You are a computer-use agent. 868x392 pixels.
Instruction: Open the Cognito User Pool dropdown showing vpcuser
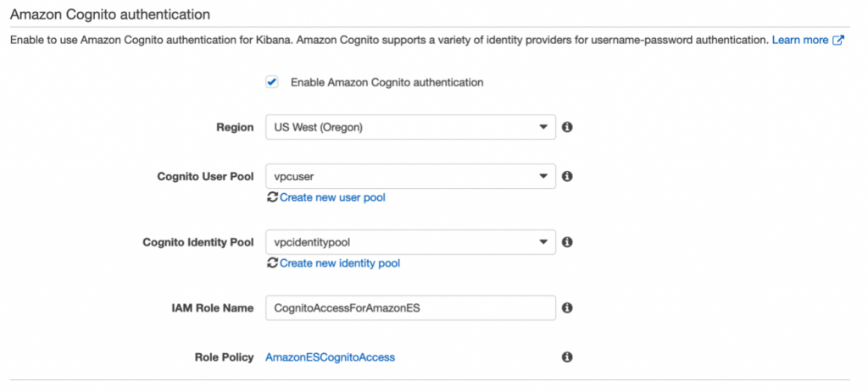click(x=410, y=176)
